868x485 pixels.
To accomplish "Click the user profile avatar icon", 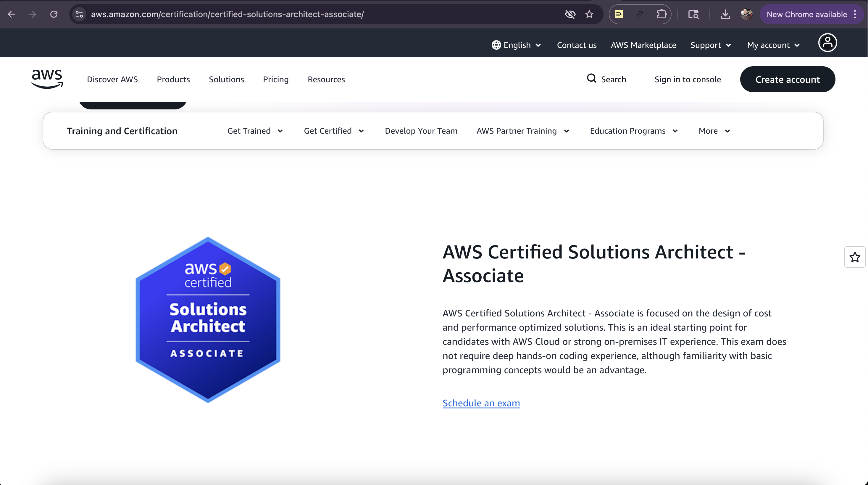I will [827, 43].
